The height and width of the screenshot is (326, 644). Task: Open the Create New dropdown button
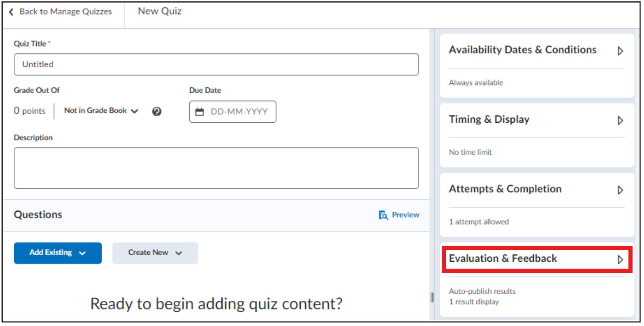(x=155, y=253)
